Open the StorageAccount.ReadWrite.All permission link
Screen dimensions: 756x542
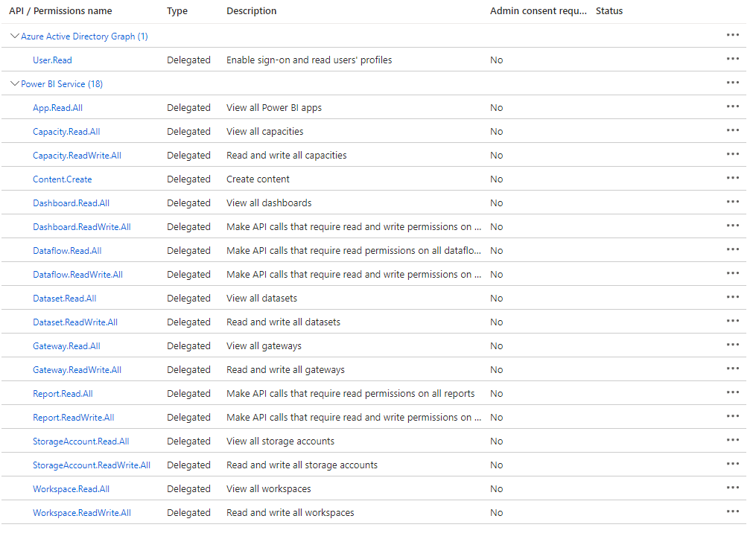point(92,465)
